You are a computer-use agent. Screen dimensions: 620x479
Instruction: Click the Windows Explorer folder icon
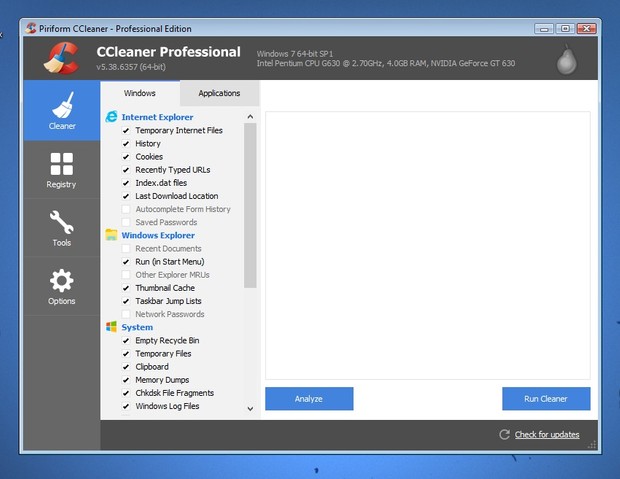[x=112, y=235]
